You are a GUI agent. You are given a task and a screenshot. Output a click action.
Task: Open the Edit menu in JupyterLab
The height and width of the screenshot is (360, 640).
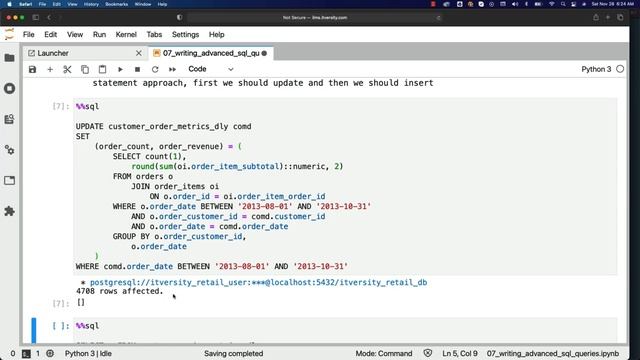[x=51, y=35]
